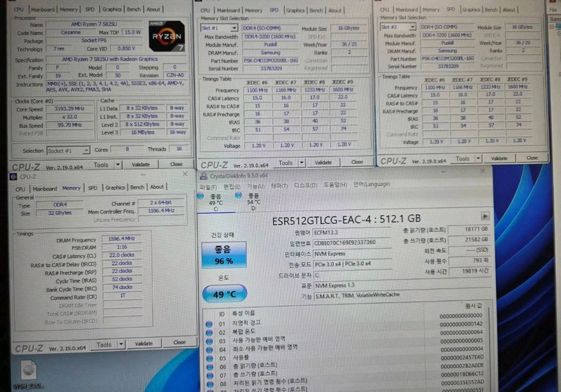Click Close in the SPD window

click(x=358, y=162)
